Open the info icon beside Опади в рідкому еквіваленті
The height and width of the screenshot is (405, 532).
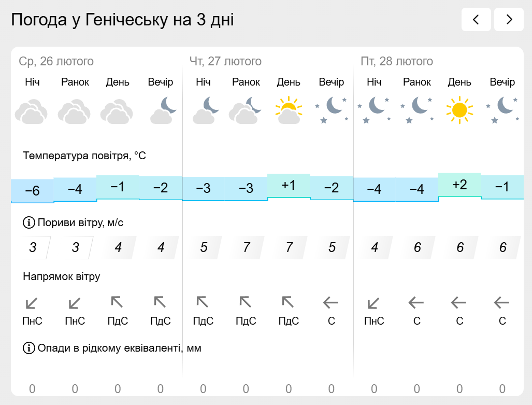pos(29,348)
